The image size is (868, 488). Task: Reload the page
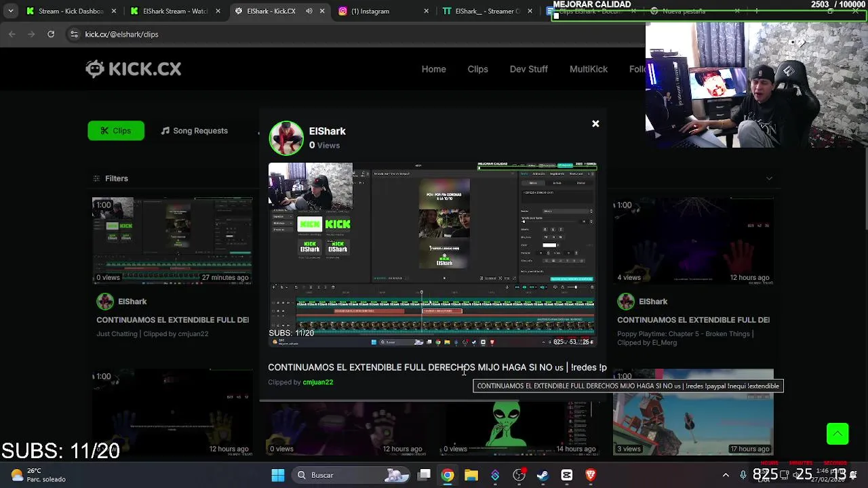point(51,34)
